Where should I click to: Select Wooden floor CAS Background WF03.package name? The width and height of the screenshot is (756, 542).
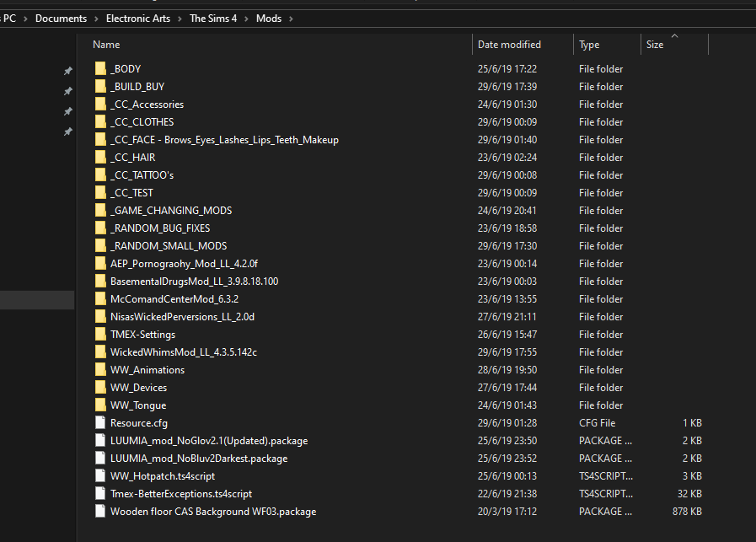pos(213,511)
